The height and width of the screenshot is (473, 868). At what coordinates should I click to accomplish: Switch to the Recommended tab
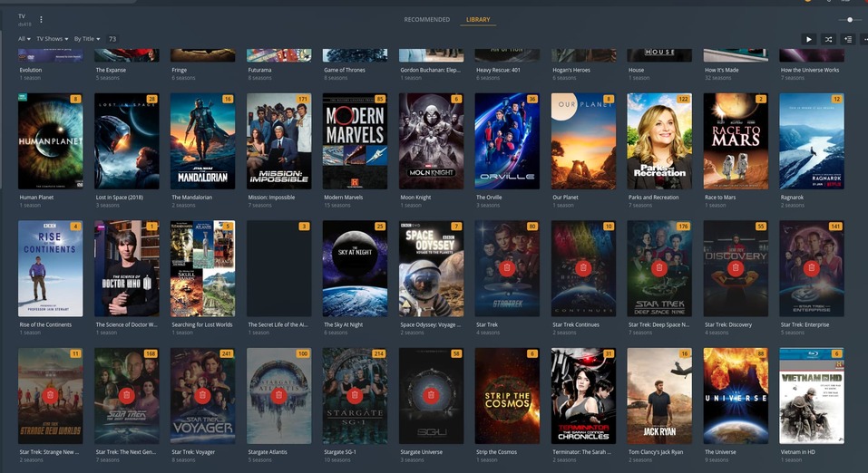point(427,19)
